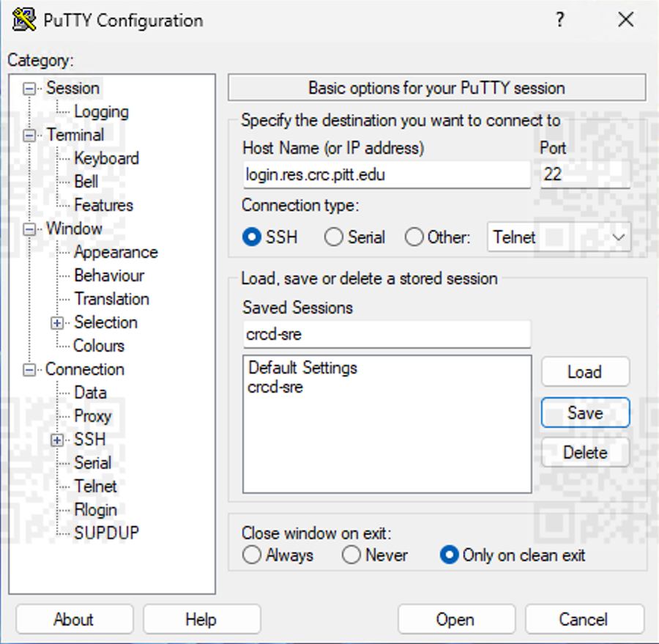Open the Colours settings category
659x644 pixels.
point(99,346)
